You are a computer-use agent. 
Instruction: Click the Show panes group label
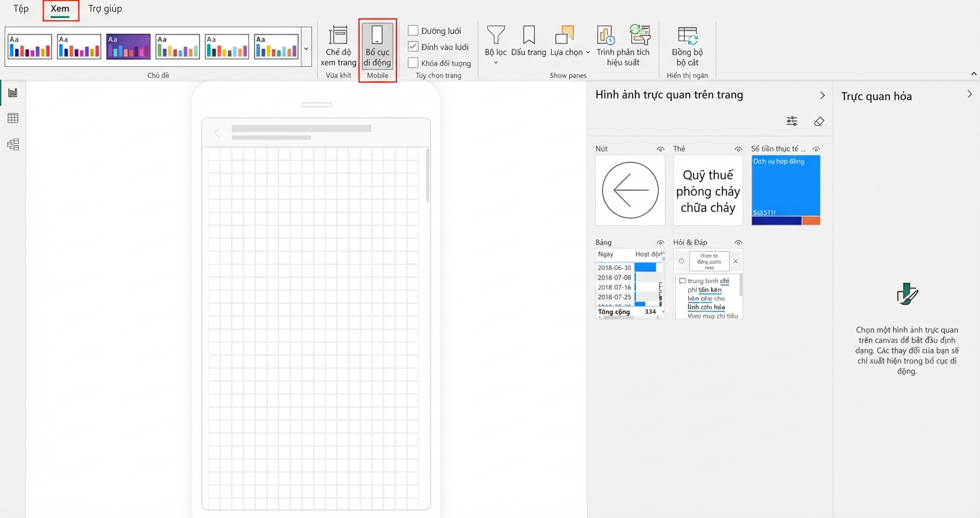pos(568,75)
